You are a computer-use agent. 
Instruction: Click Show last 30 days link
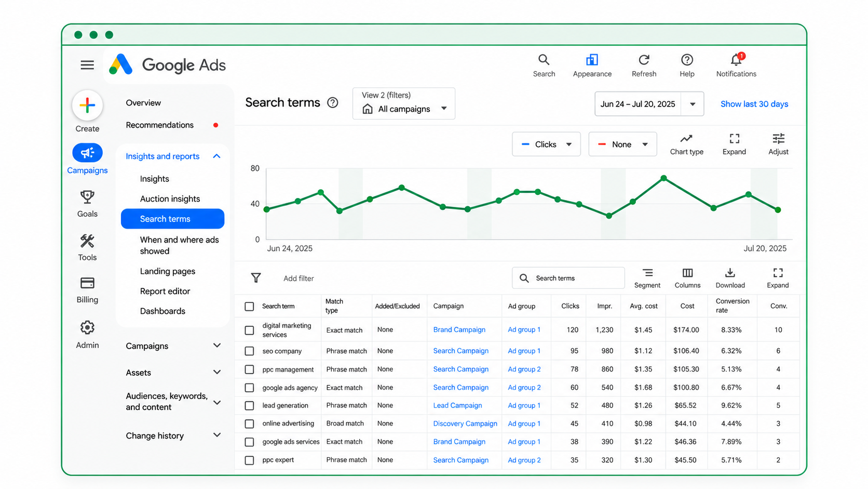(754, 104)
